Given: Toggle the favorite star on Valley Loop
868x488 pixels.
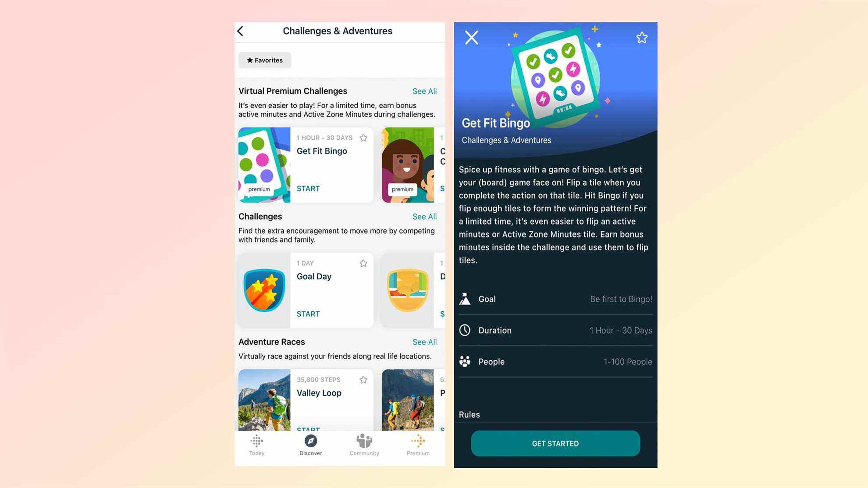Looking at the screenshot, I should coord(364,379).
